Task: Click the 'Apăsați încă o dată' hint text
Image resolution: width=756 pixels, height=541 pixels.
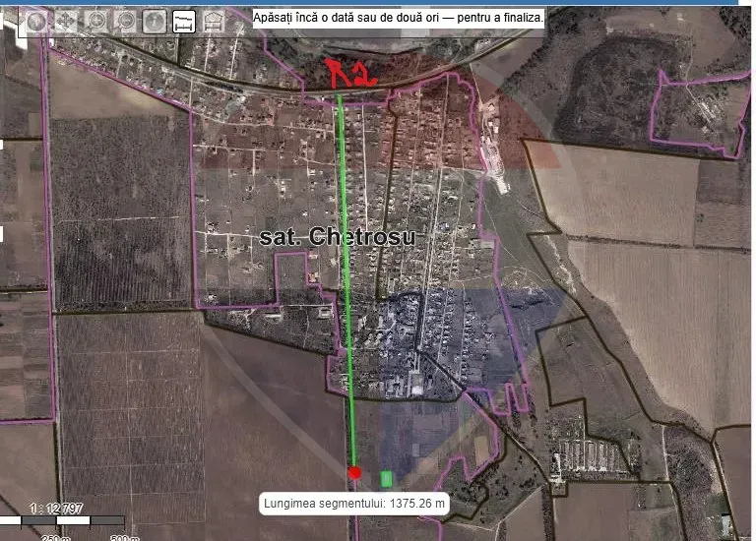Action: coord(399,18)
